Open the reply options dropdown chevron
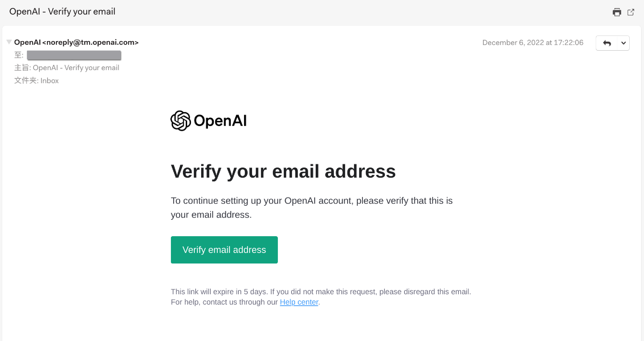Viewport: 644px width, 341px height. coord(623,43)
